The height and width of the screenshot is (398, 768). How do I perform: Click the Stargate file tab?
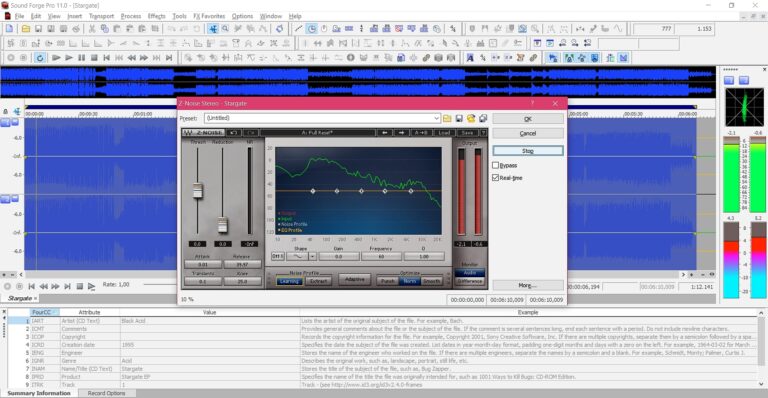click(20, 298)
